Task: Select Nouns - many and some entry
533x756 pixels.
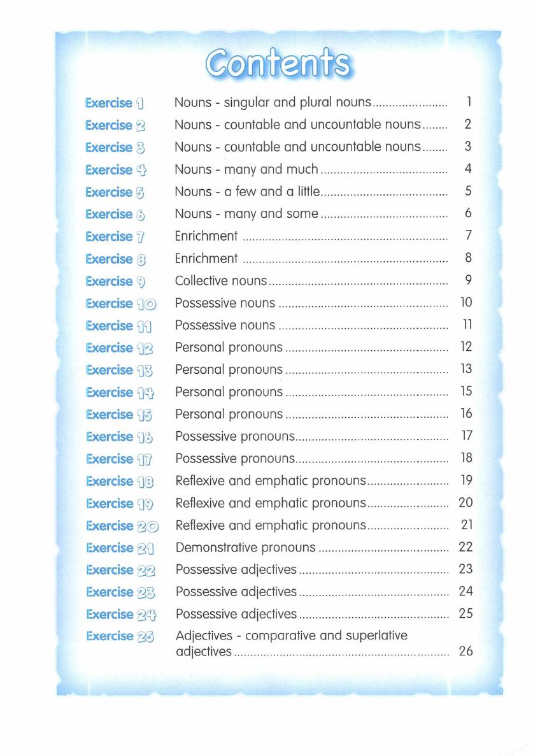Action: (246, 214)
